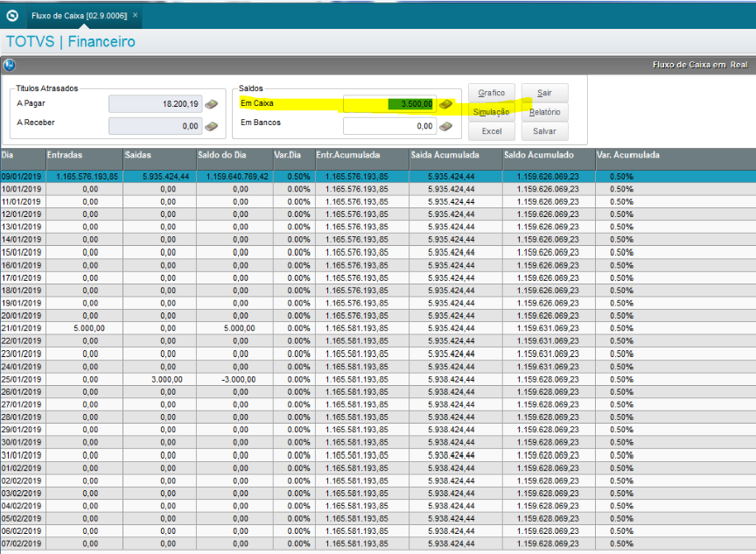Image resolution: width=756 pixels, height=554 pixels.
Task: Select the row dated 28/01/2019
Action: tap(378, 417)
